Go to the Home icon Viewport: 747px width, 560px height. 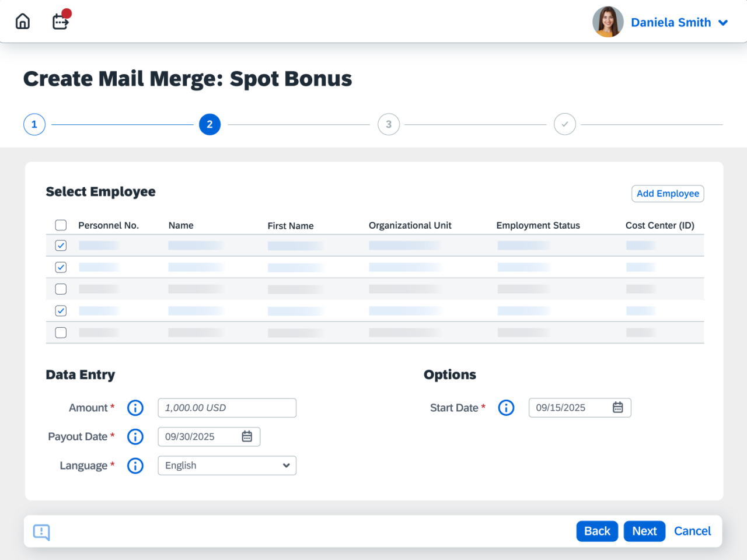click(x=23, y=22)
